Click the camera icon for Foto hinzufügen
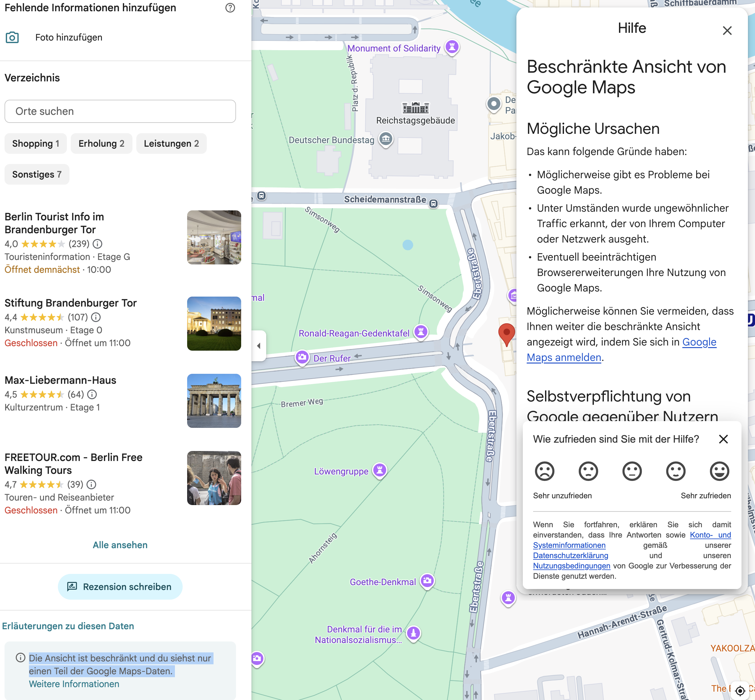 [12, 38]
